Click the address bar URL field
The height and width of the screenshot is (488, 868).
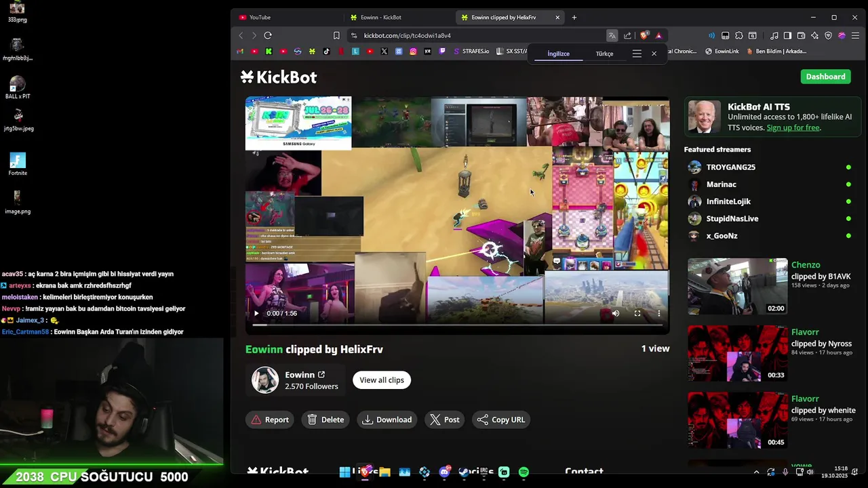(475, 35)
